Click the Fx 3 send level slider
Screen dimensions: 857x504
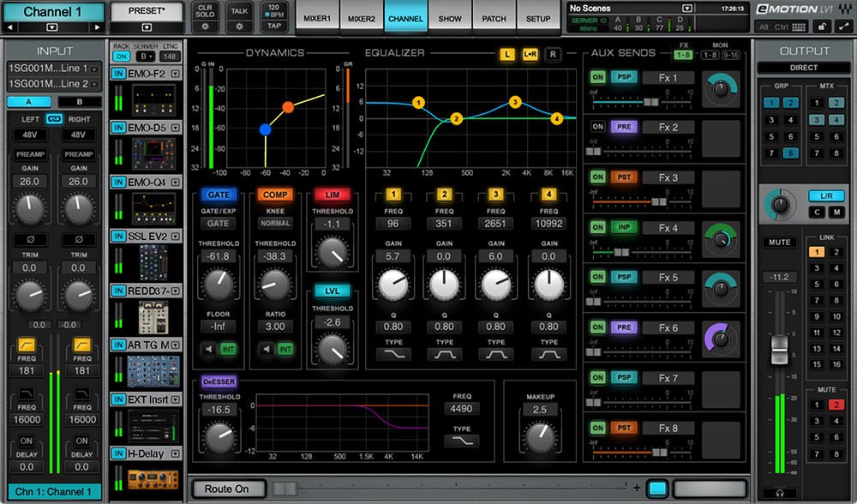pyautogui.click(x=642, y=201)
